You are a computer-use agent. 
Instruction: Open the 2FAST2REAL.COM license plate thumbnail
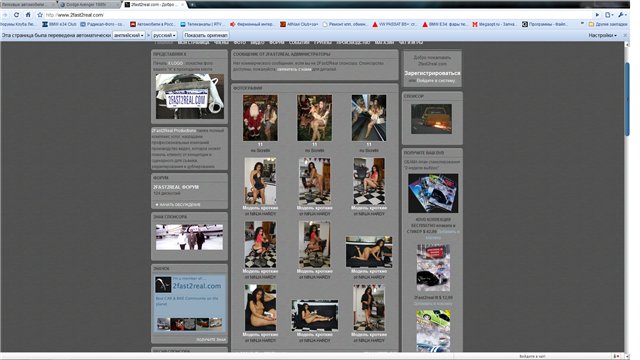tap(190, 96)
